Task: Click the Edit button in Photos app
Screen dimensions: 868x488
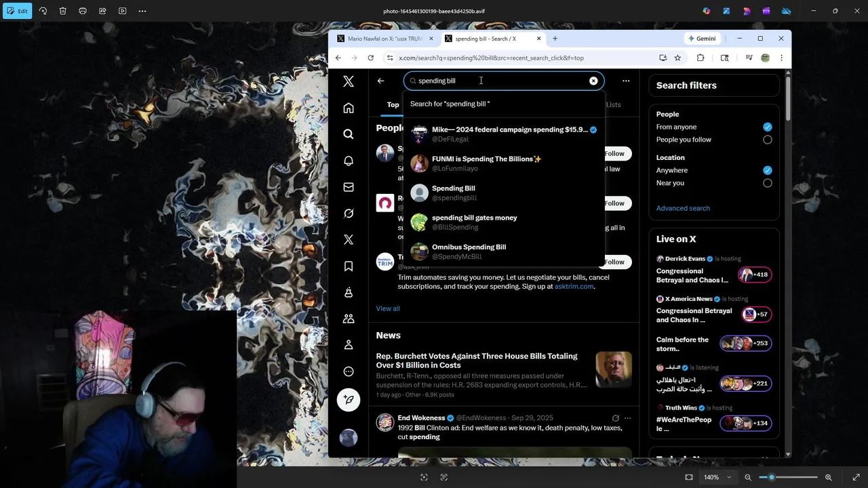Action: click(18, 11)
